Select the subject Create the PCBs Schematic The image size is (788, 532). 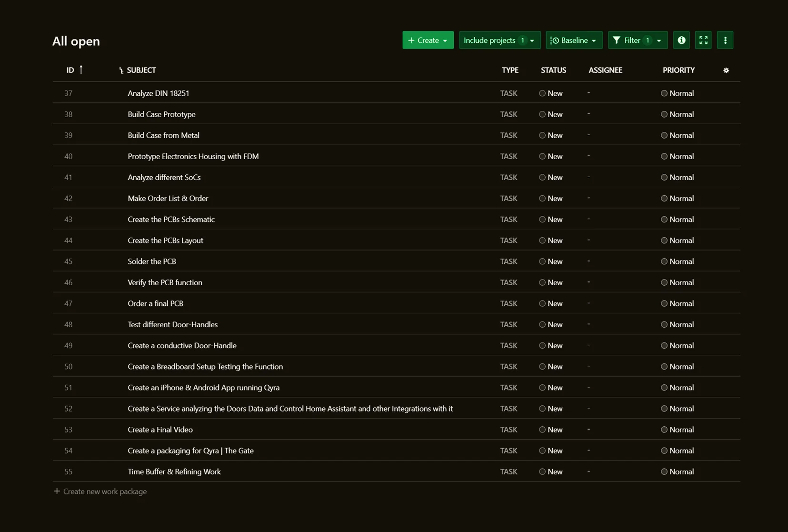point(171,220)
